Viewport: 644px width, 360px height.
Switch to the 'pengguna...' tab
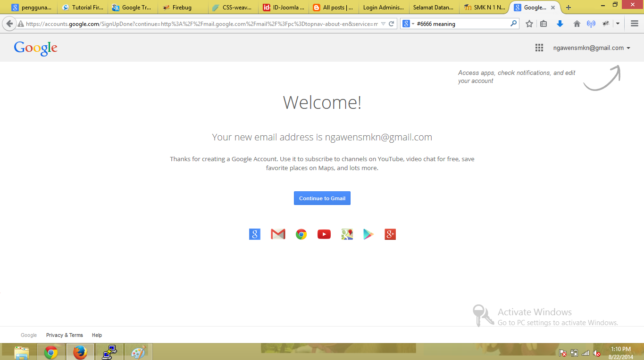[32, 8]
